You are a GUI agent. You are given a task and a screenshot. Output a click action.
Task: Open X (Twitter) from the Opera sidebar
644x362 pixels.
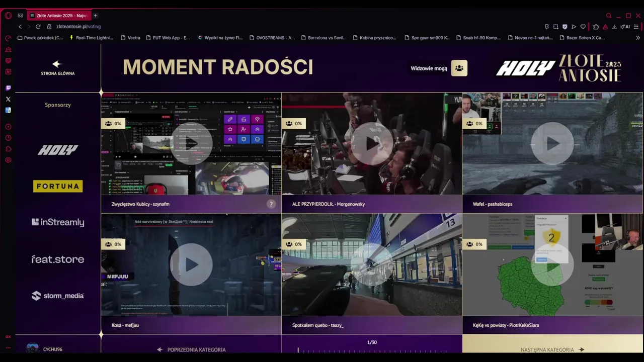pos(8,99)
